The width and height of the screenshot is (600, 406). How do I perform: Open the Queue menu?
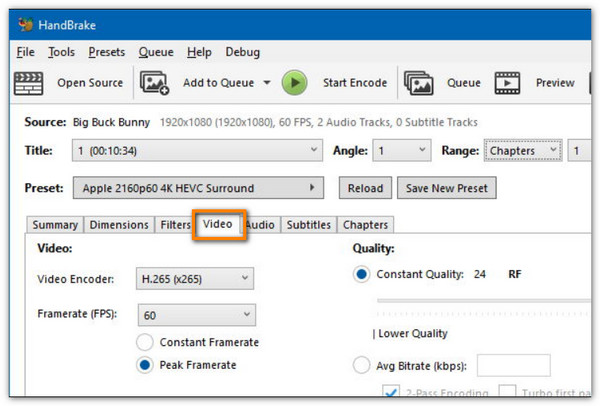(156, 52)
